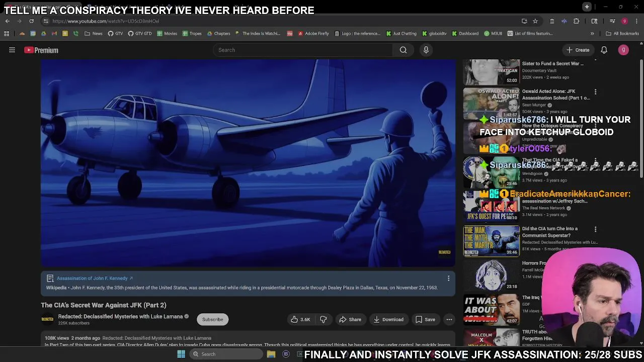
Task: Open That Time the CIA Faked thumbnail
Action: pyautogui.click(x=491, y=171)
